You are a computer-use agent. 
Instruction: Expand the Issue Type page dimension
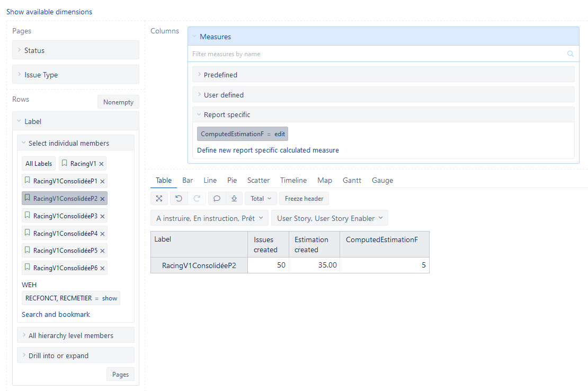pos(76,75)
